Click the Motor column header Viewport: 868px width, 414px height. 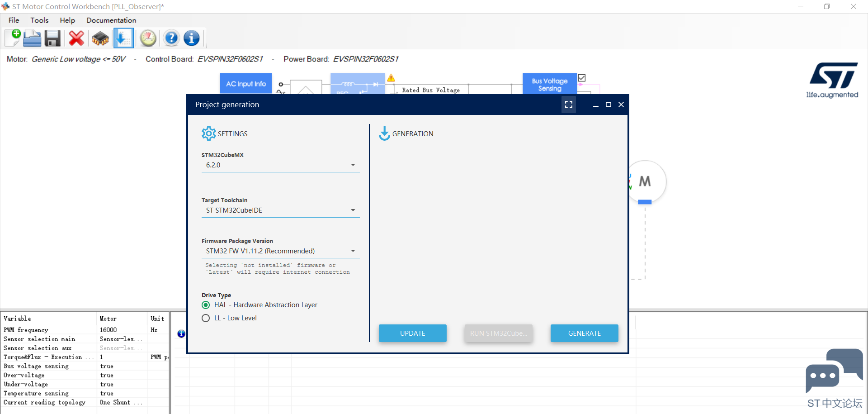122,319
